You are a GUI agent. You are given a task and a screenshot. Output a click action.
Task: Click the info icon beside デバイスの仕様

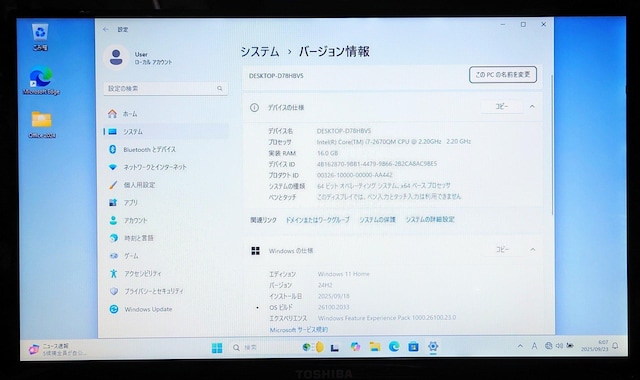coord(254,108)
